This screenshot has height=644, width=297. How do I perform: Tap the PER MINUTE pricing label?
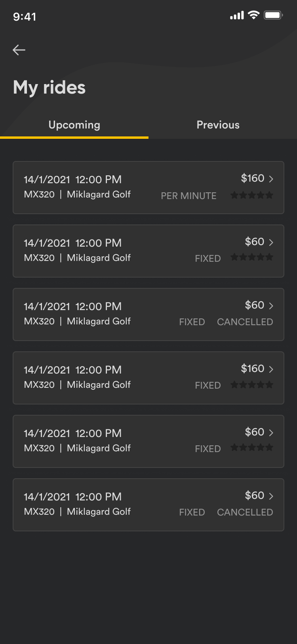point(188,196)
